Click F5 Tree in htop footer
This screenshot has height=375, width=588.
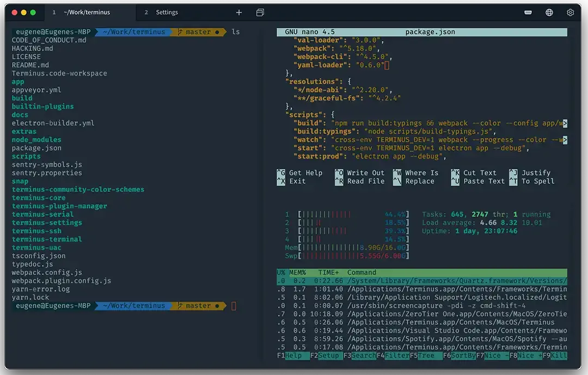pos(426,355)
